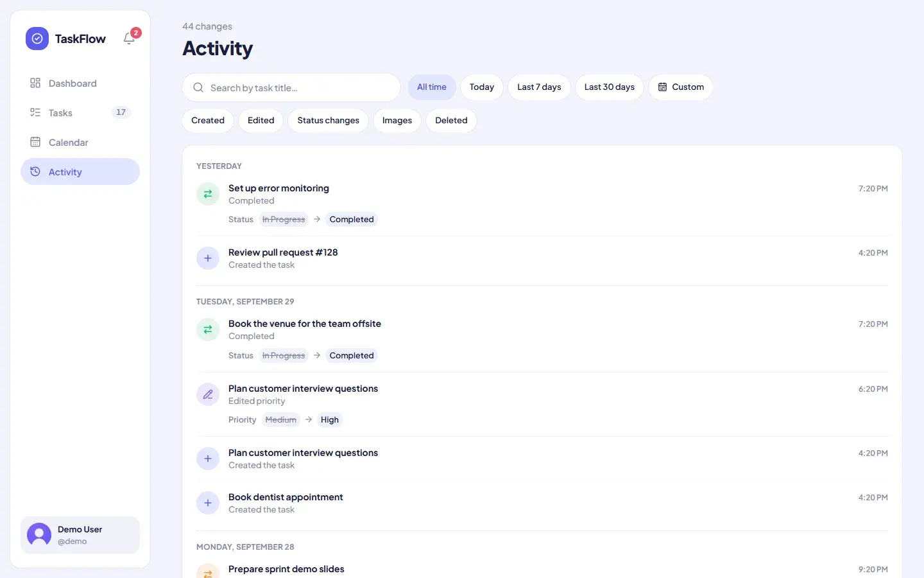Open Calendar in the sidebar
924x578 pixels.
point(80,142)
